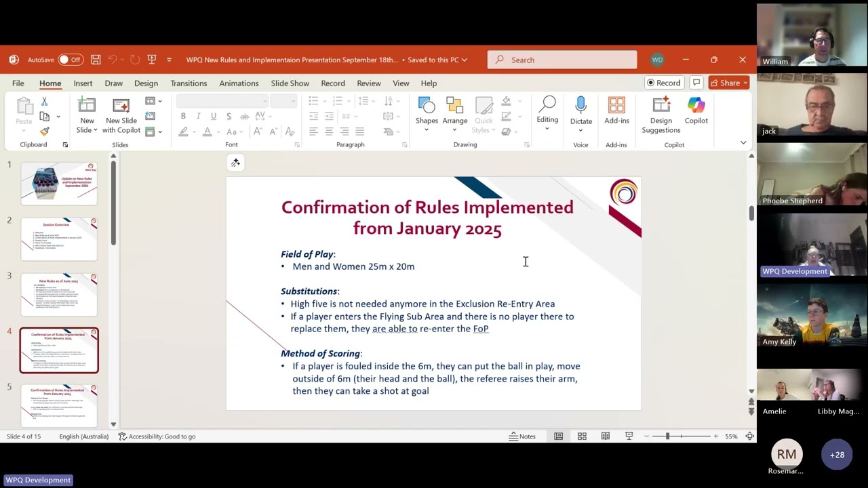Open the File menu
Screen dimensions: 868x488
coord(18,83)
